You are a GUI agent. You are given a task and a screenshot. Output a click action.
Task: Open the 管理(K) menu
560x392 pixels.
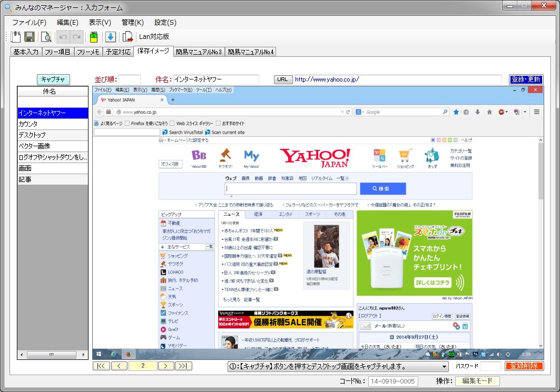pos(132,22)
